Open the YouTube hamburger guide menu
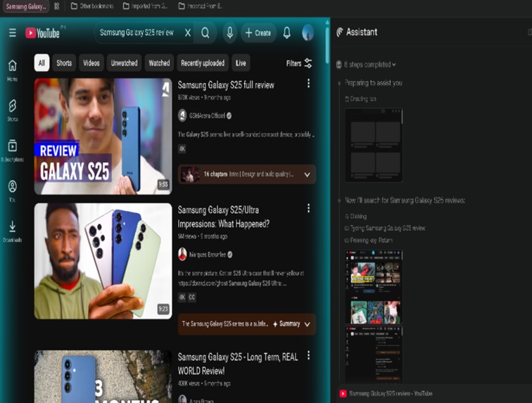Image resolution: width=532 pixels, height=403 pixels. 13,33
